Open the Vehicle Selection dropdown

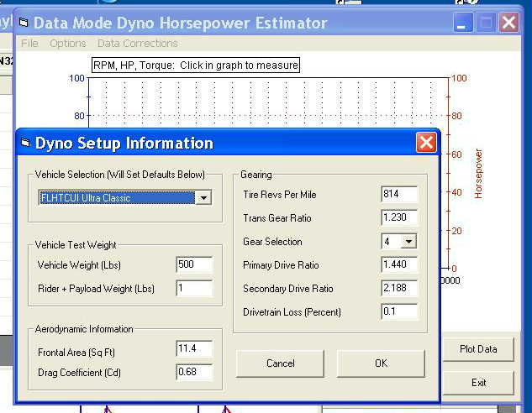click(202, 198)
